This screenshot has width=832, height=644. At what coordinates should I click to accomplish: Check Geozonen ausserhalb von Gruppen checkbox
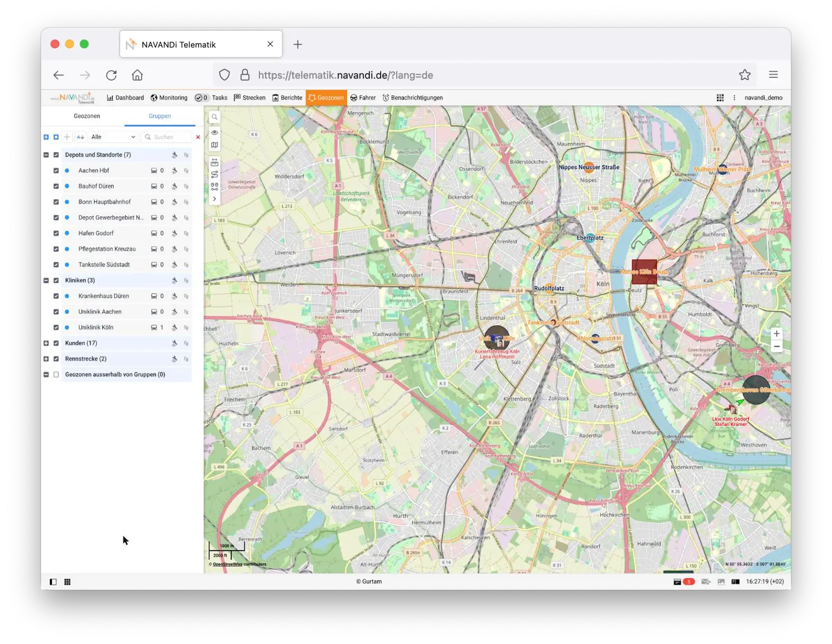coord(56,375)
